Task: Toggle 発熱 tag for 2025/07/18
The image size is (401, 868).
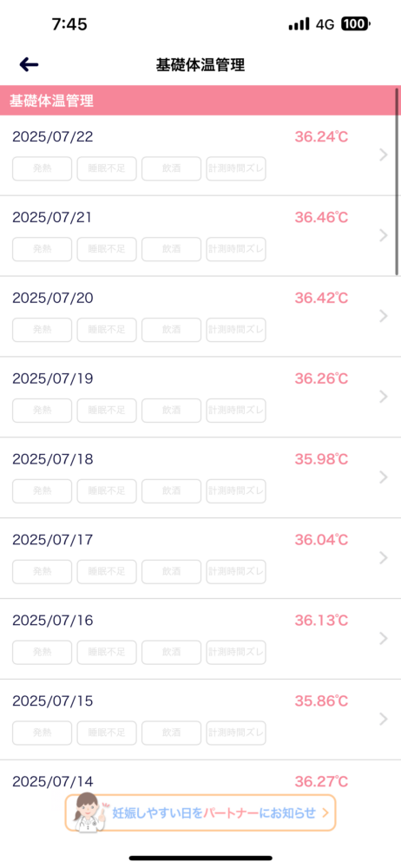Action: (x=42, y=491)
